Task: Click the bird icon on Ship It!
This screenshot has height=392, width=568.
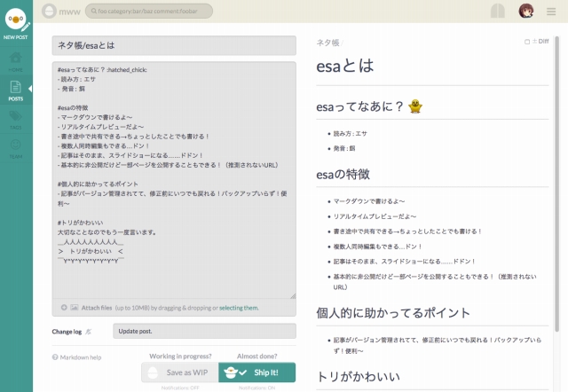Action: coord(231,372)
